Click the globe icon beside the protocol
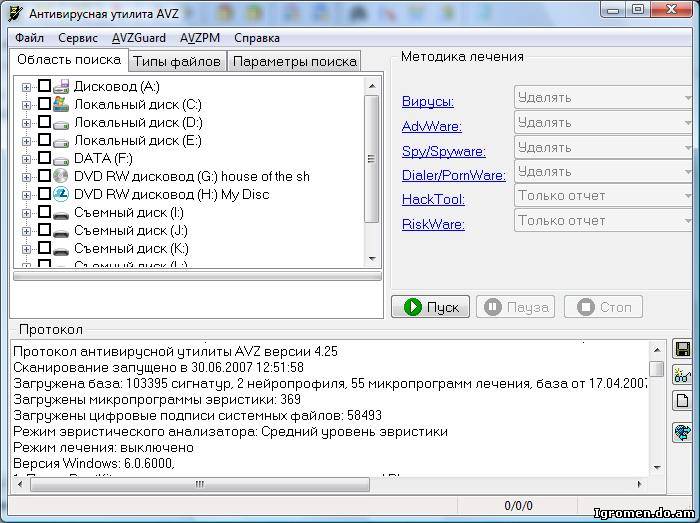This screenshot has height=523, width=700. click(x=683, y=433)
